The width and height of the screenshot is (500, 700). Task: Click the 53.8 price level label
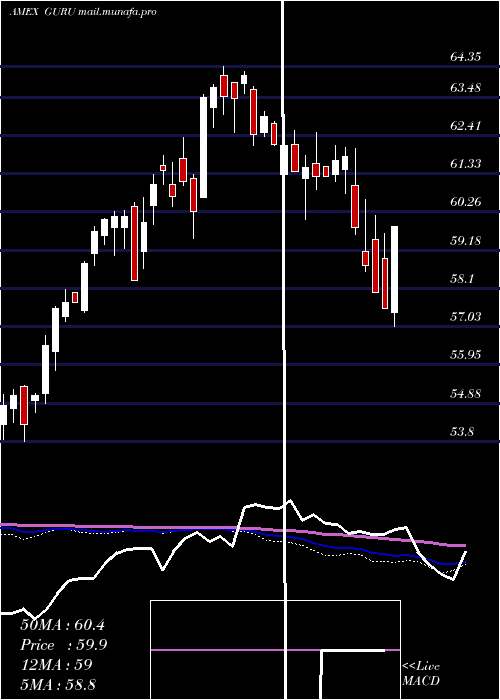463,432
